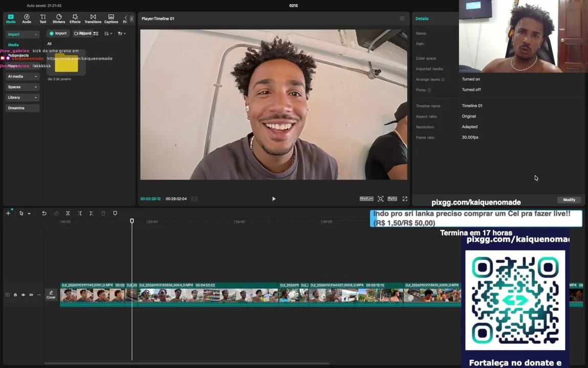Viewport: 588px width, 368px height.
Task: Click the Modify button
Action: click(x=569, y=200)
